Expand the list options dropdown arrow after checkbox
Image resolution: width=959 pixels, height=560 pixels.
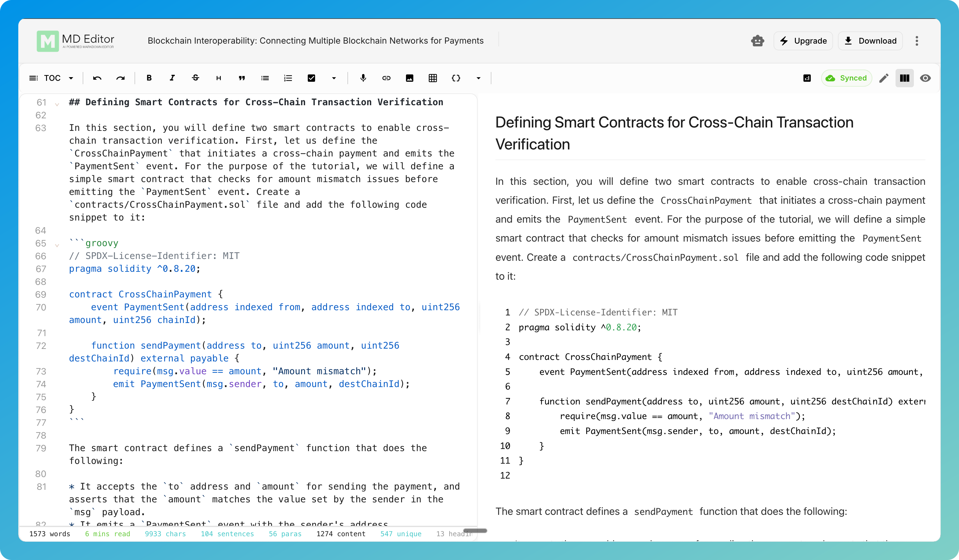(x=334, y=78)
